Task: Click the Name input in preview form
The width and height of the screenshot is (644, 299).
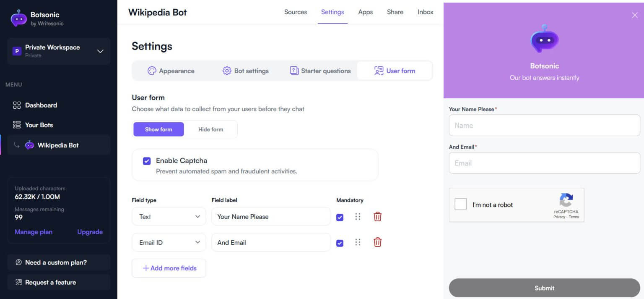Action: coord(544,125)
